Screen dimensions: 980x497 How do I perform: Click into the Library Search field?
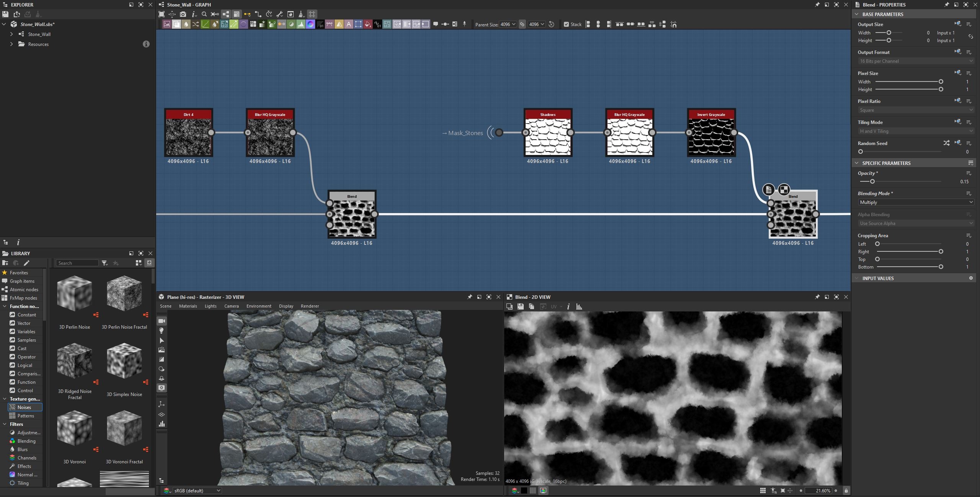[77, 263]
